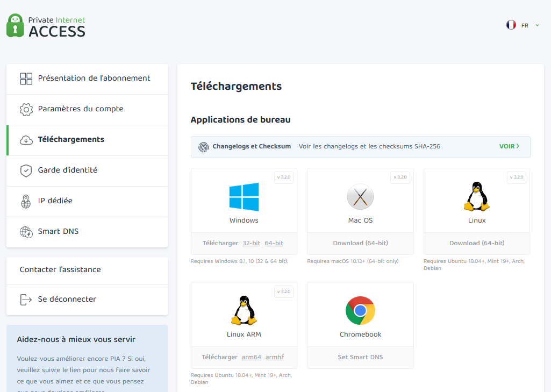Image resolution: width=551 pixels, height=392 pixels.
Task: Click the Chromebook label text
Action: pos(360,334)
